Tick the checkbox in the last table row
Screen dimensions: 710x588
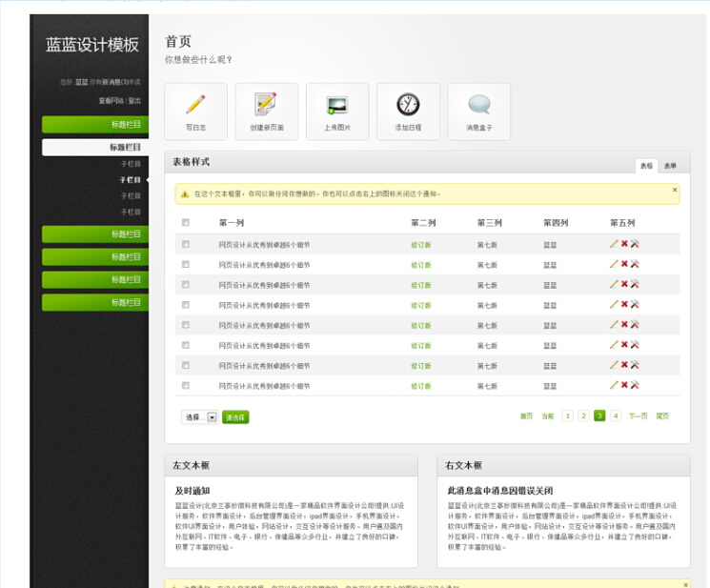point(186,386)
